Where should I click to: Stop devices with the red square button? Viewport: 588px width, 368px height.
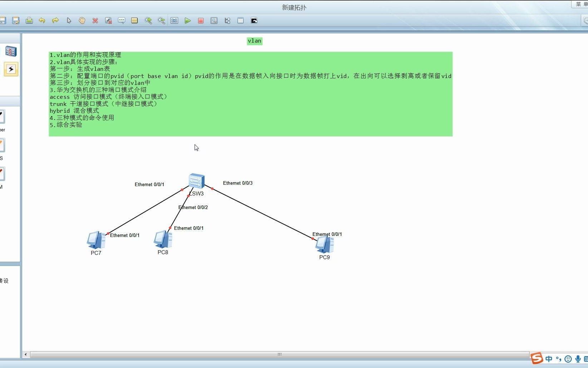(201, 20)
